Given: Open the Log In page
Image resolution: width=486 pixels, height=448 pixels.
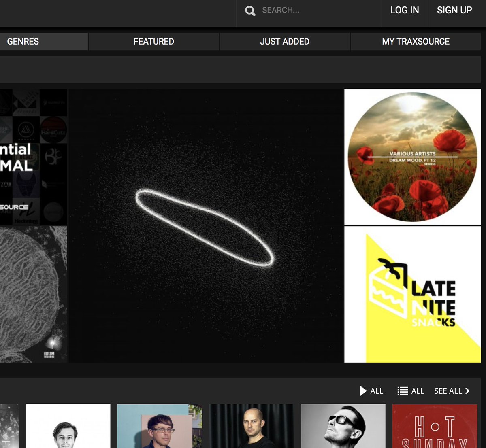Looking at the screenshot, I should (405, 10).
